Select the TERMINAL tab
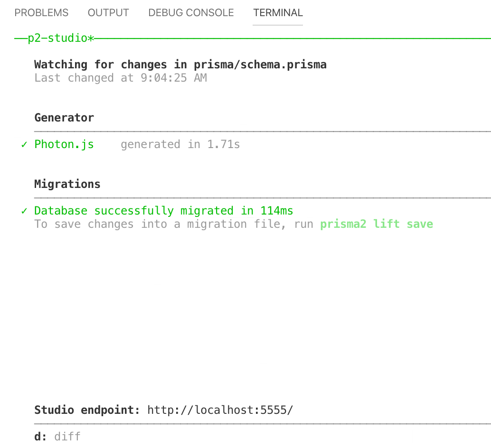This screenshot has height=448, width=491. point(278,13)
